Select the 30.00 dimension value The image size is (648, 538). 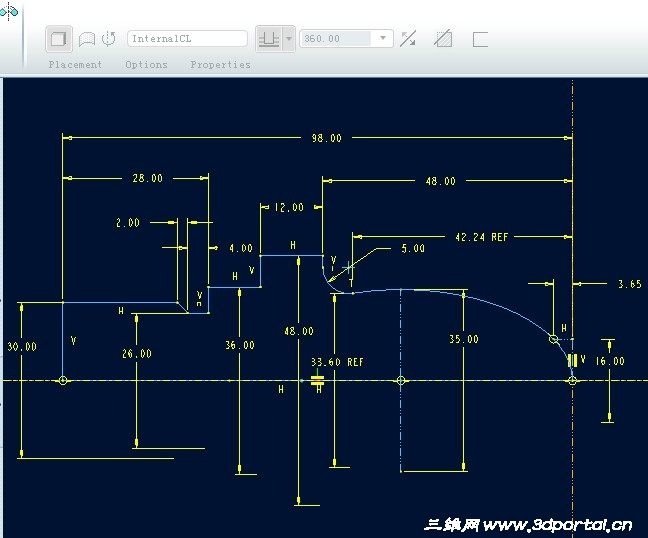coord(22,347)
